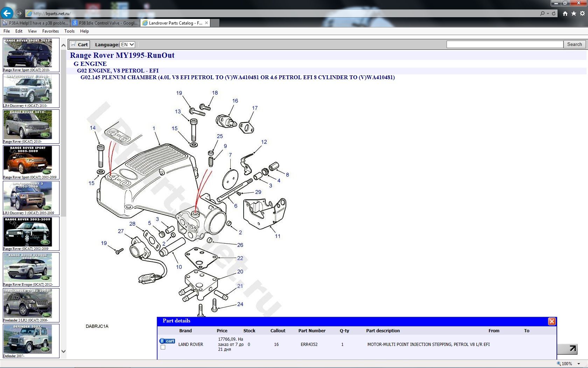Open Range Rover MY1995-RunOut heading link
Image resolution: width=588 pixels, height=368 pixels.
(x=122, y=55)
